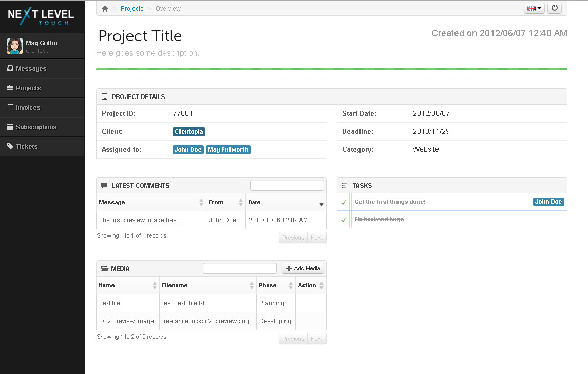The width and height of the screenshot is (588, 374).
Task: Toggle checkmark for 'Fix backend bugs' task
Action: click(x=344, y=220)
